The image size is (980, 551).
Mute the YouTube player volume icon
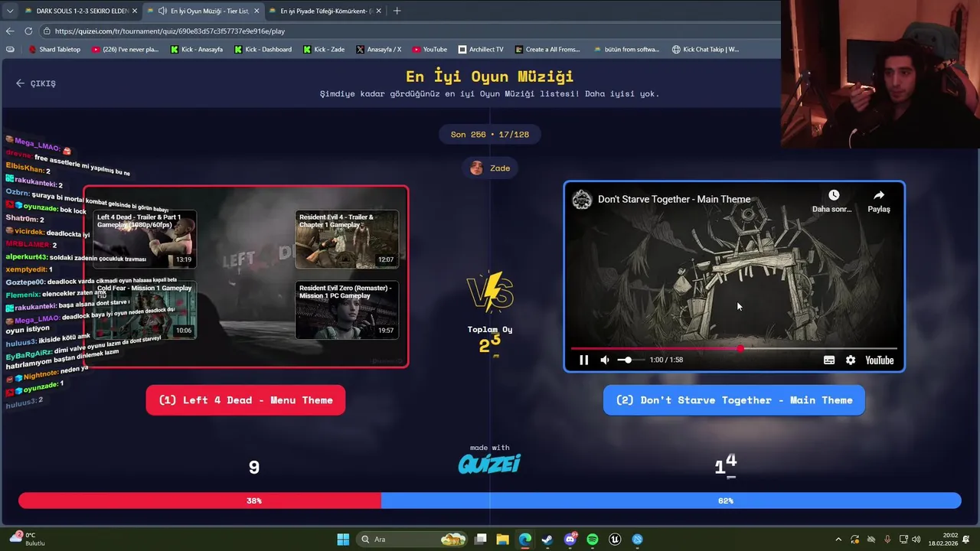[x=605, y=360]
